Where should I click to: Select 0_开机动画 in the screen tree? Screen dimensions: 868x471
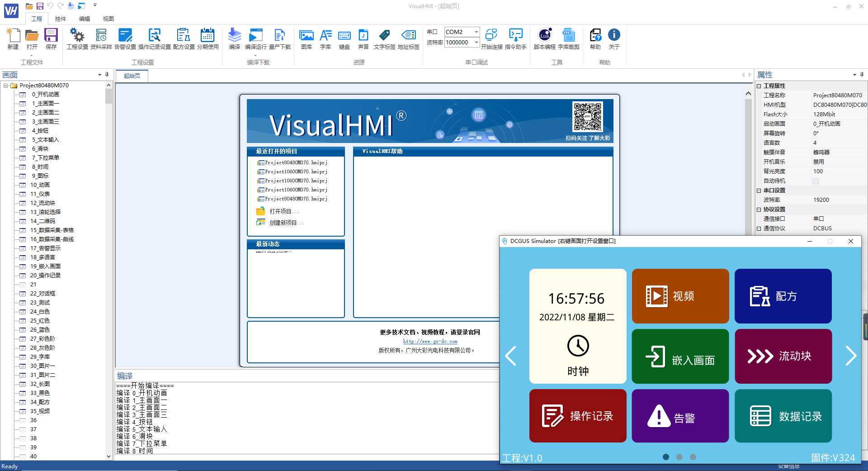coord(45,95)
